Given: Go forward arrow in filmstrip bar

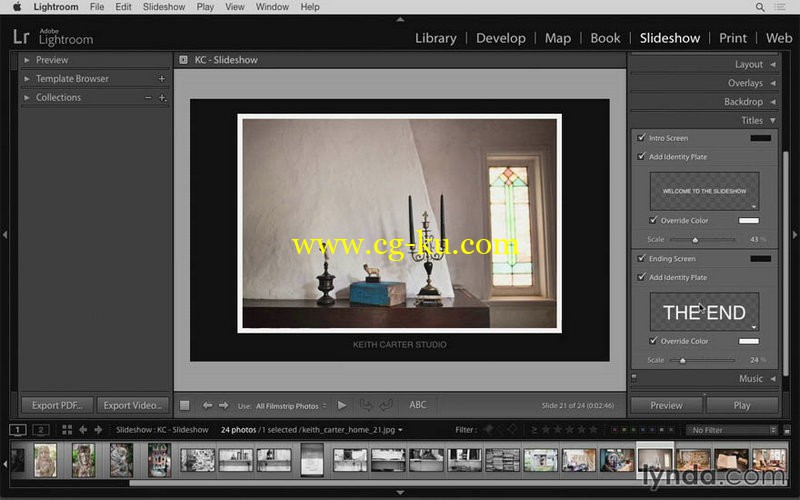Looking at the screenshot, I should 98,430.
